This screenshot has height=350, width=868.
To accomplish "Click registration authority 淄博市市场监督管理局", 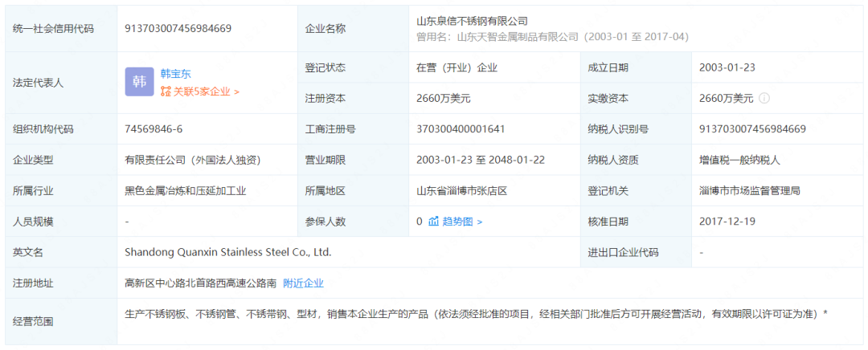I will pos(750,191).
